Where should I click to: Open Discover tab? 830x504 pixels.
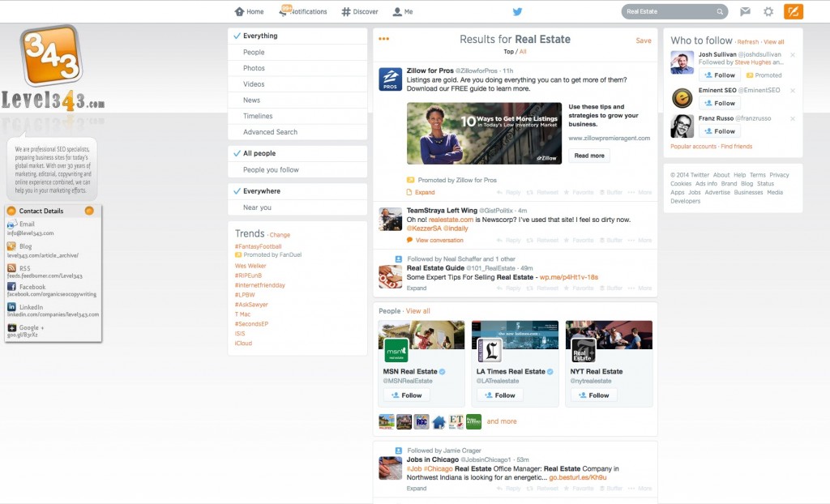pyautogui.click(x=360, y=11)
